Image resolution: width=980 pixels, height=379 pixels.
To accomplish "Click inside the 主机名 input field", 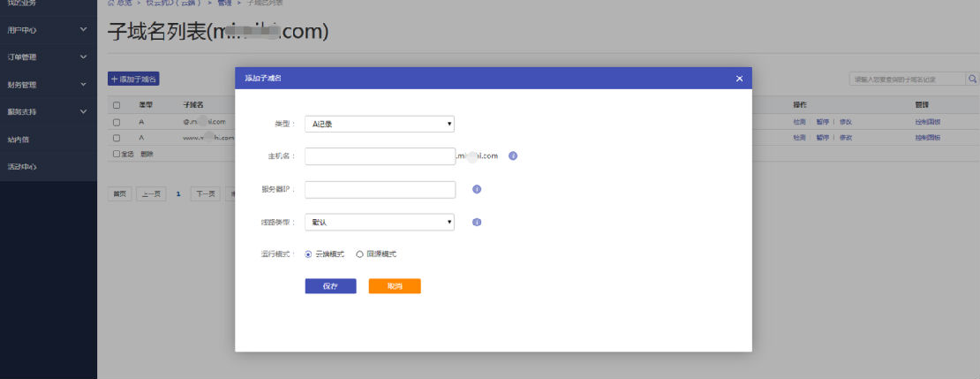I will [380, 156].
